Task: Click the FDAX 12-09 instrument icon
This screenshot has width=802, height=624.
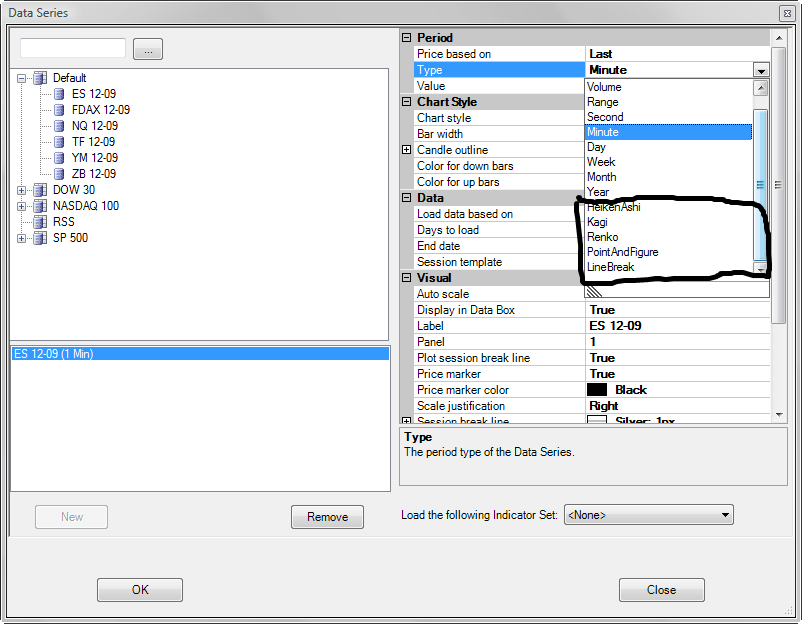Action: click(x=59, y=110)
